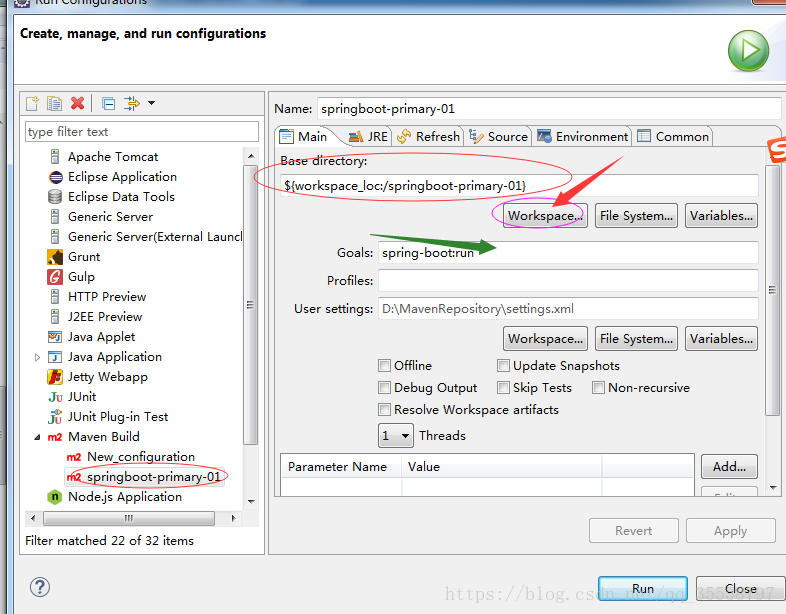
Task: Click Variables button under User settings
Action: pyautogui.click(x=721, y=339)
